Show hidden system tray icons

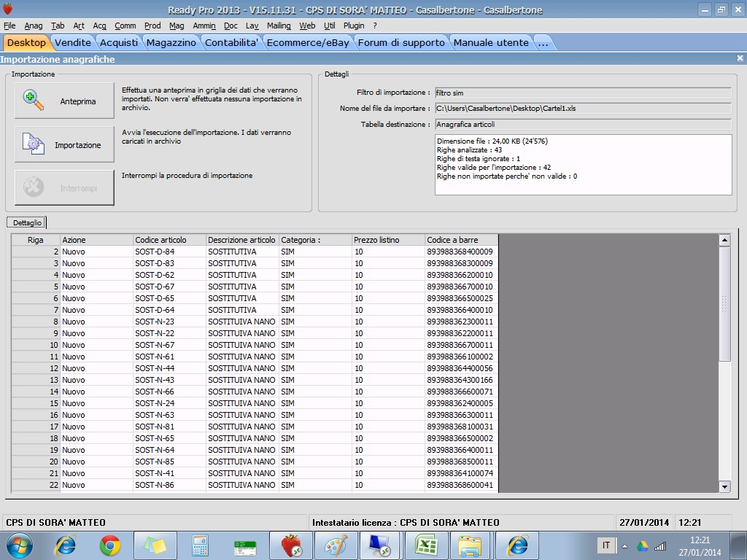[624, 546]
